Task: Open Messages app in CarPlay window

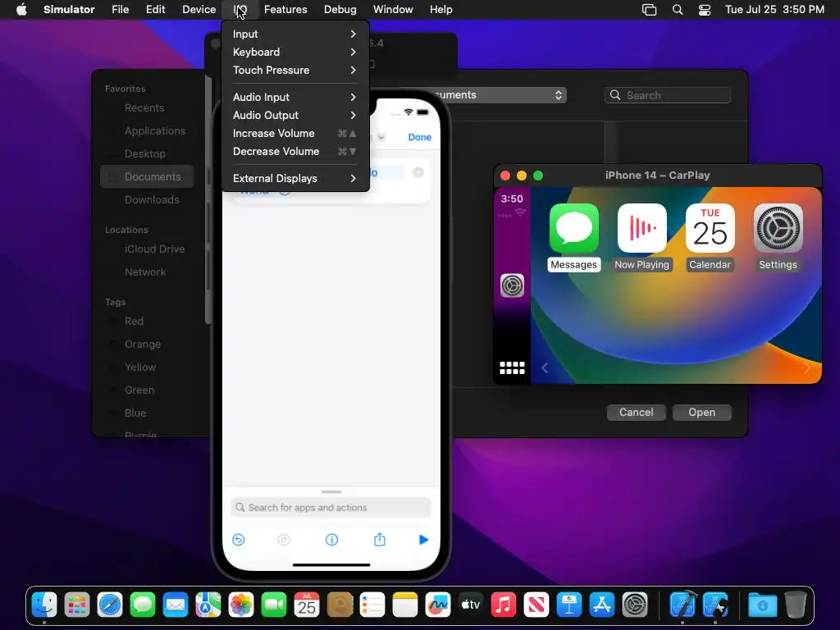Action: coord(573,228)
